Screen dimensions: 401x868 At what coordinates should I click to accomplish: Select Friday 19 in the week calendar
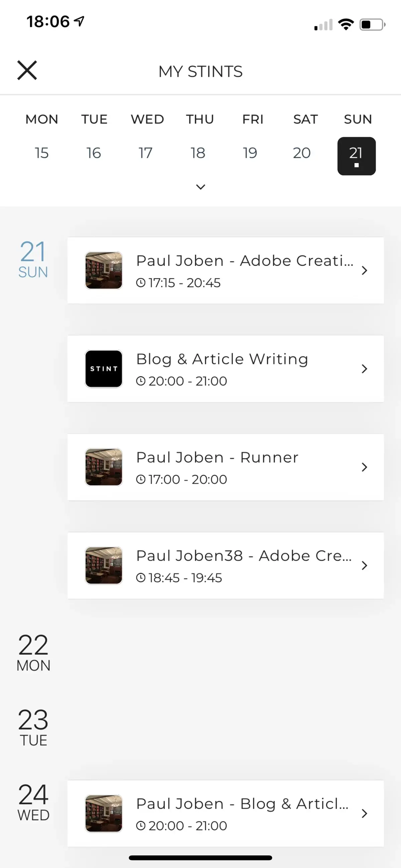coord(249,153)
